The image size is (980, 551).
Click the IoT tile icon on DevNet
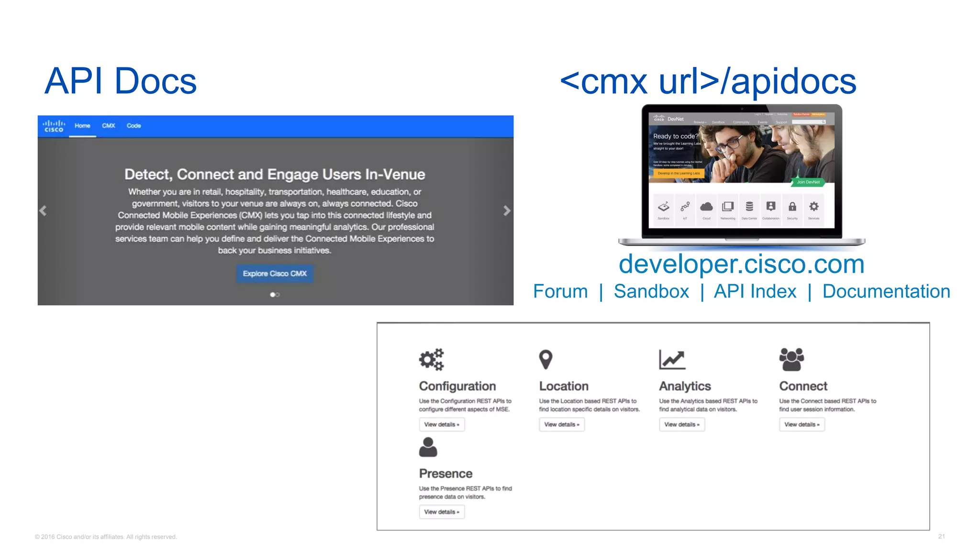(x=685, y=208)
